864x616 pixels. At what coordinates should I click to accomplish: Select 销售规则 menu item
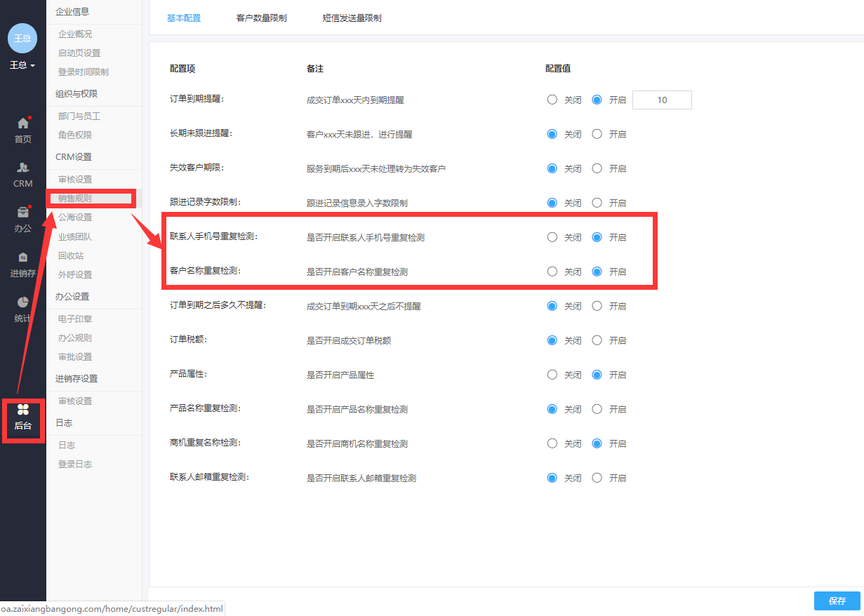click(x=75, y=198)
